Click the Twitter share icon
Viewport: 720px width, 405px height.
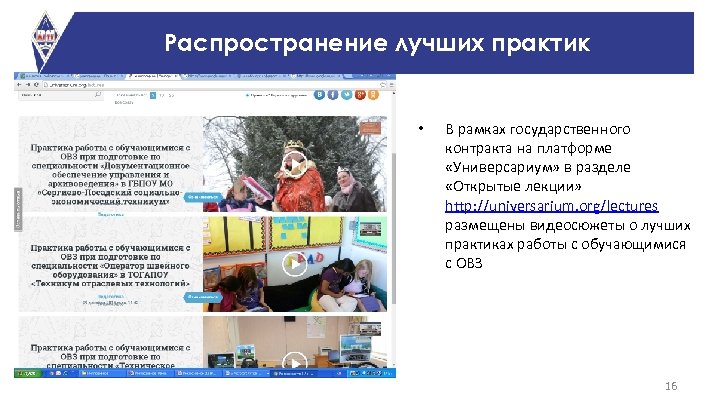(x=346, y=95)
